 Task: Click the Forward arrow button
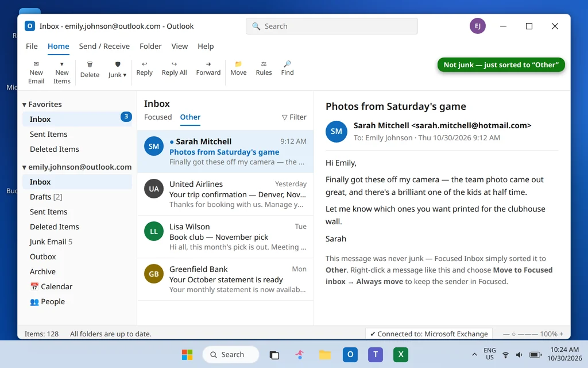click(x=208, y=69)
